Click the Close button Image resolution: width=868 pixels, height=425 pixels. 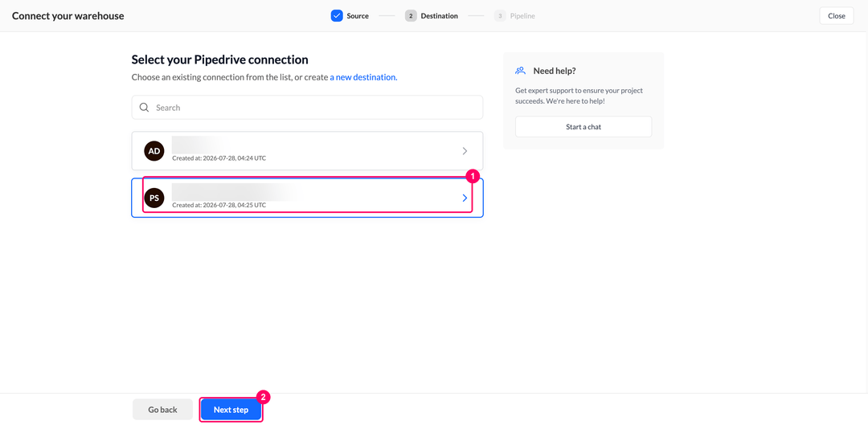coord(837,16)
